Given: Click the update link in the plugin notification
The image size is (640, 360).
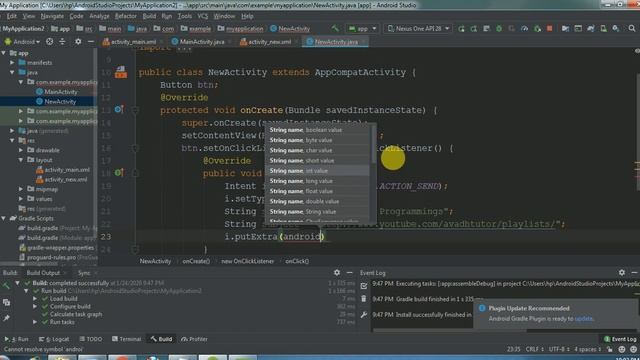Looking at the screenshot, I should [x=583, y=318].
